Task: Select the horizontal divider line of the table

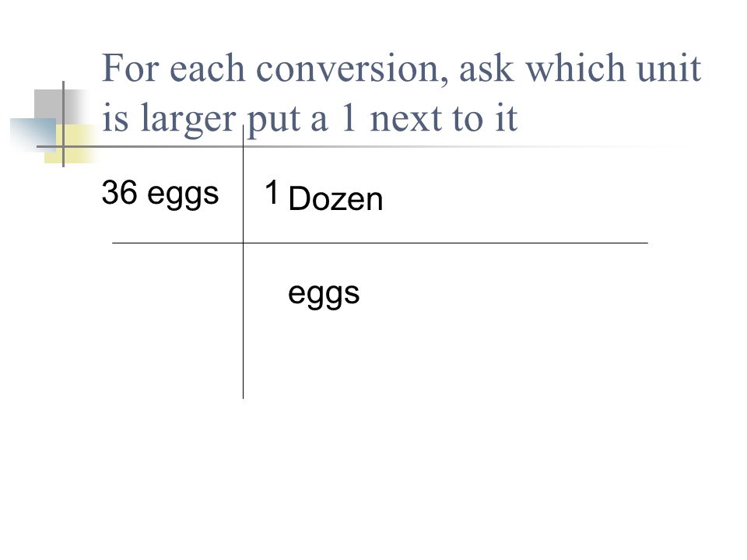Action: 380,243
